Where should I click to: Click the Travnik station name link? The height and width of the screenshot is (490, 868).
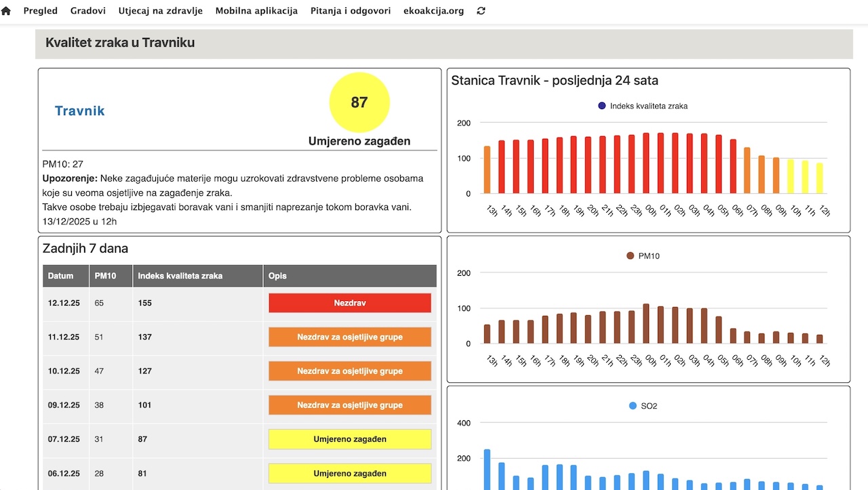pyautogui.click(x=80, y=111)
